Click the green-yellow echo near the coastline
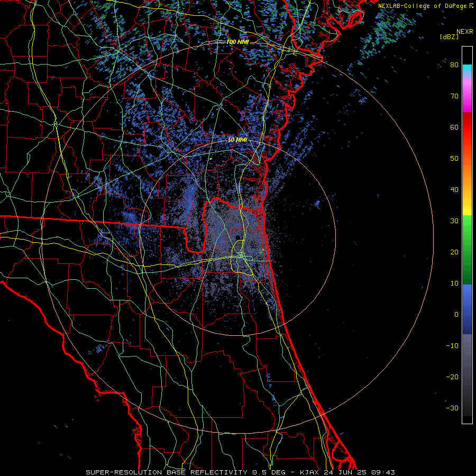 tap(262, 251)
